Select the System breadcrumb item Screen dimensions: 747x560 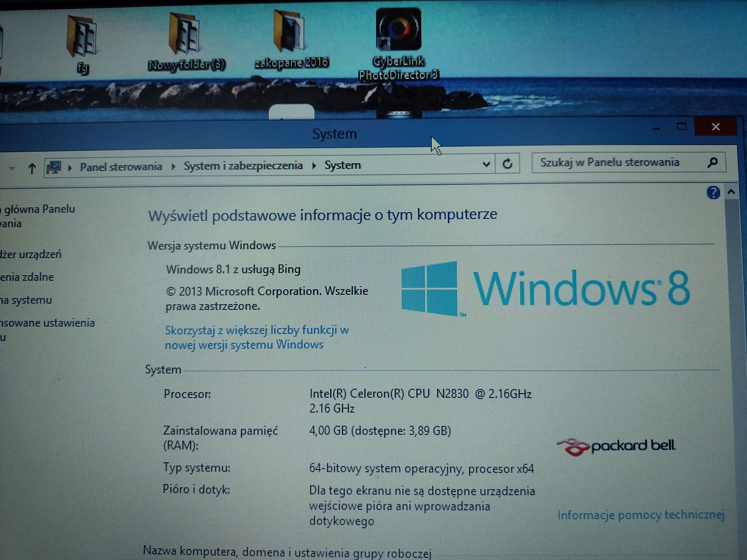(342, 165)
